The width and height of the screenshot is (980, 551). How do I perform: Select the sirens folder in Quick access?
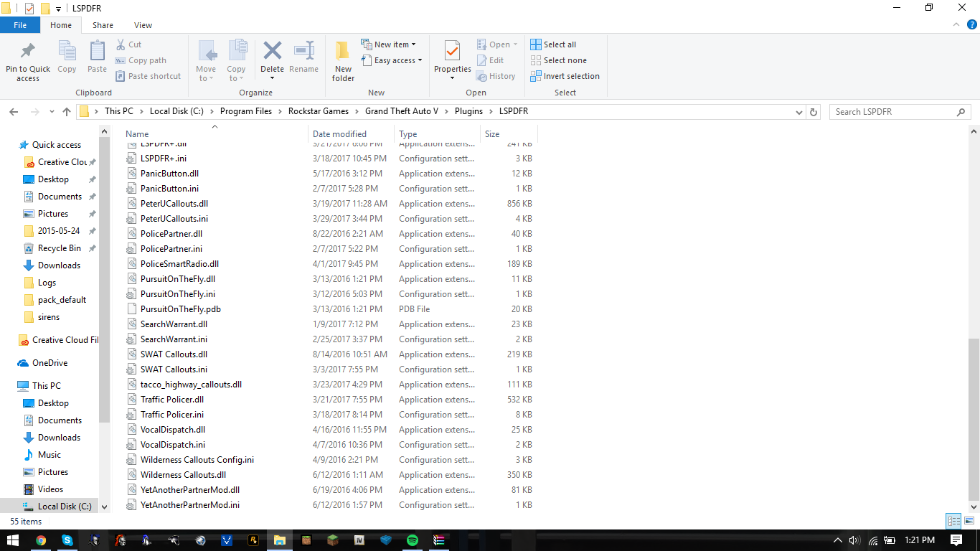(49, 317)
